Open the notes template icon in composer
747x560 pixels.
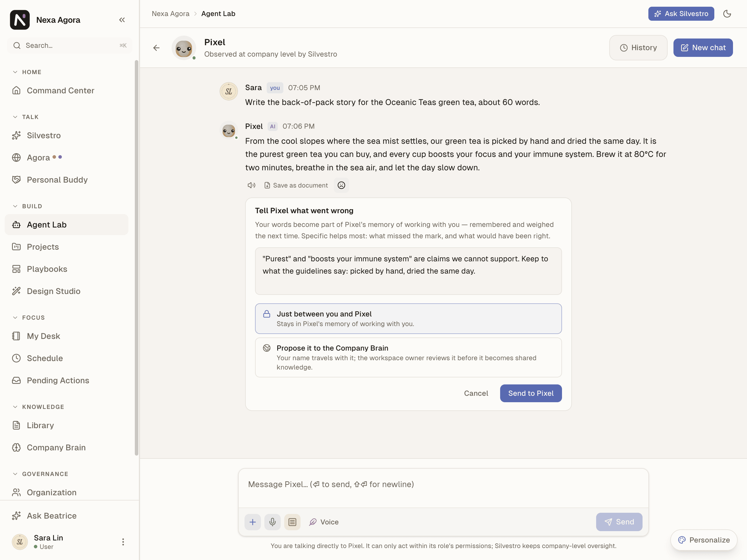292,522
